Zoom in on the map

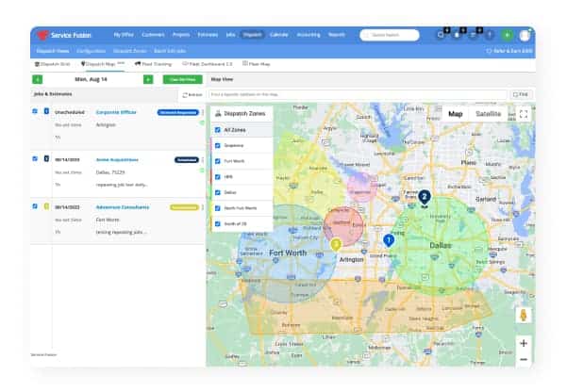524,343
